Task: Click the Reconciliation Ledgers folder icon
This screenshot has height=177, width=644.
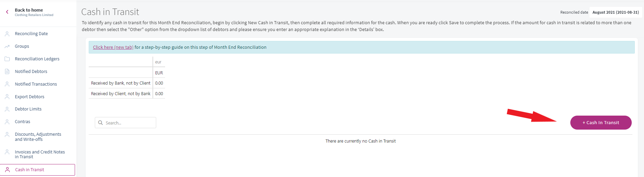Action: (x=7, y=59)
